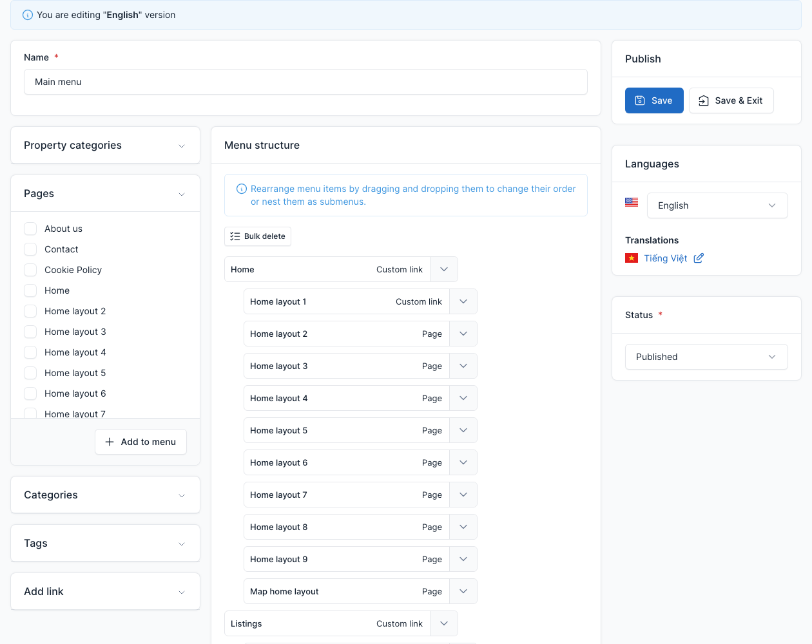
Task: Open the English language dropdown
Action: point(717,205)
